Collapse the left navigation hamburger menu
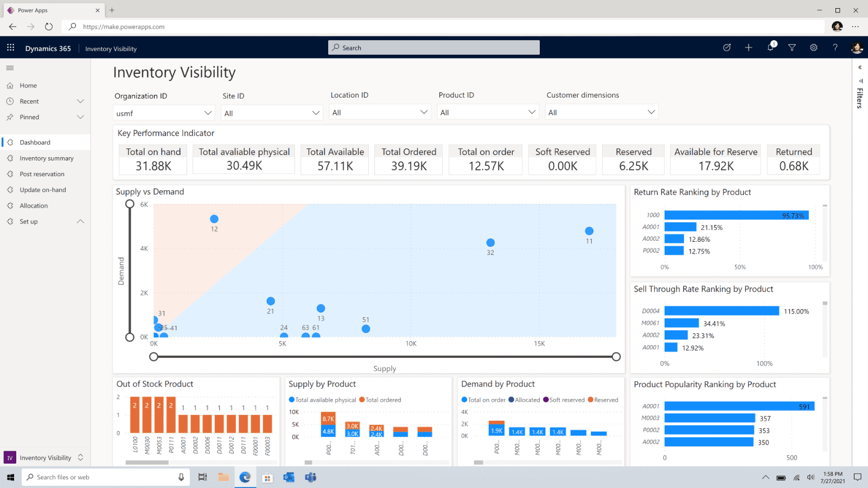Image resolution: width=868 pixels, height=488 pixels. [x=10, y=68]
